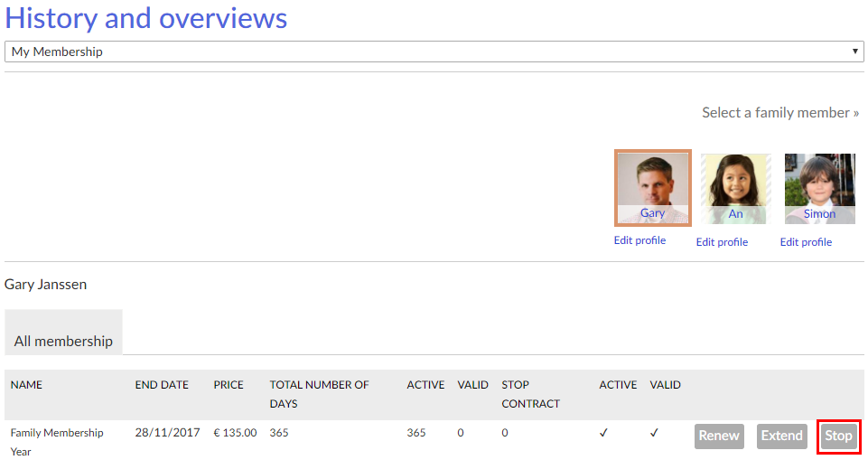Open the My Membership dropdown
The image size is (868, 460).
(x=434, y=52)
